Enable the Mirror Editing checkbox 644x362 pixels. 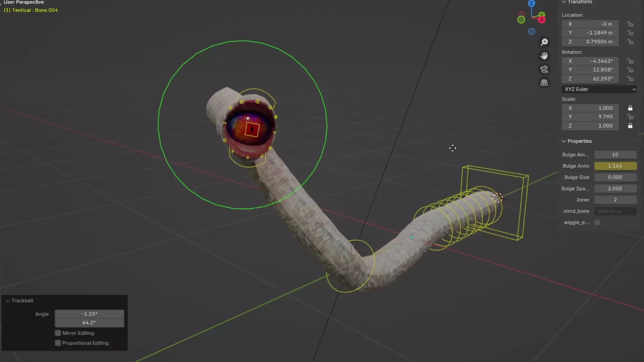(58, 333)
